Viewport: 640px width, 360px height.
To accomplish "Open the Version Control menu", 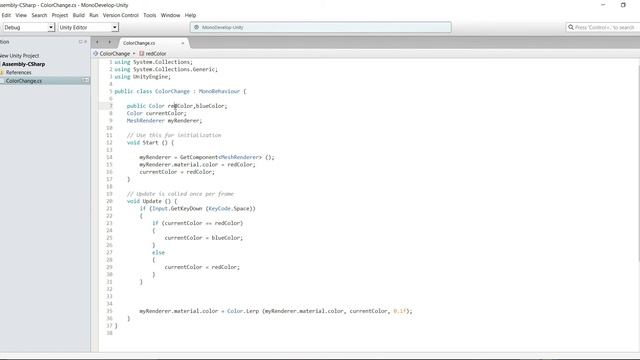I will point(120,15).
